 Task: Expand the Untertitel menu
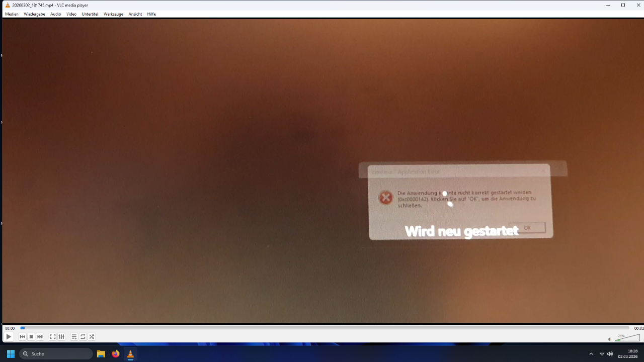[x=90, y=14]
